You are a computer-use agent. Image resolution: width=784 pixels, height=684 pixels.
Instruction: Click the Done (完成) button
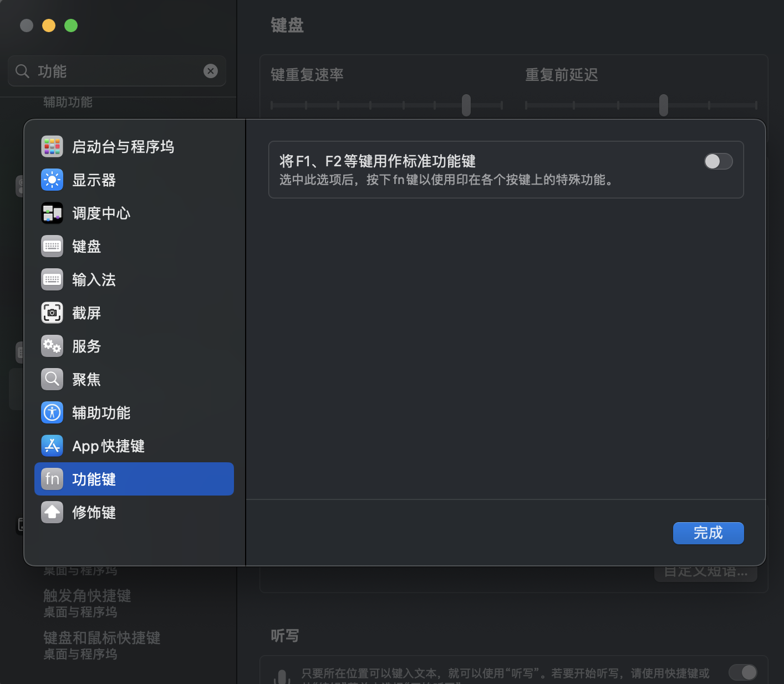(708, 533)
